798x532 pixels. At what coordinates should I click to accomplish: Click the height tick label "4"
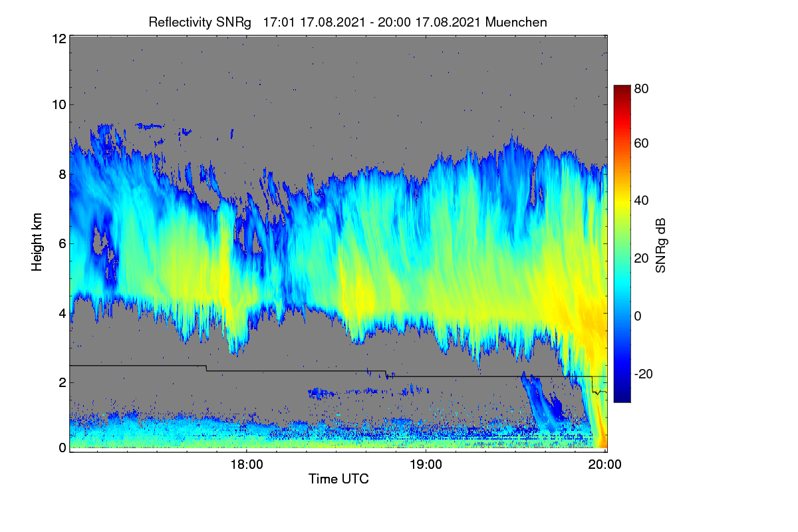click(x=62, y=313)
